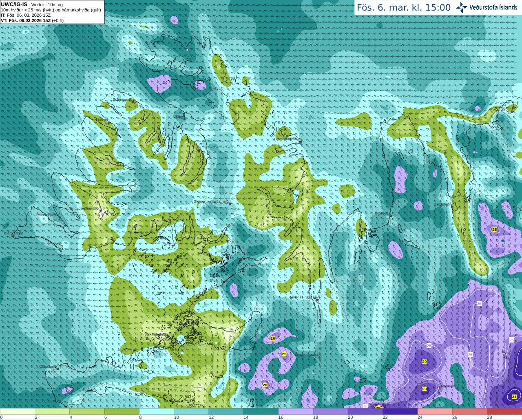The width and height of the screenshot is (522, 420).
Task: Pick the turquoise 10–12 m/s legend swatch
Action: (191, 411)
